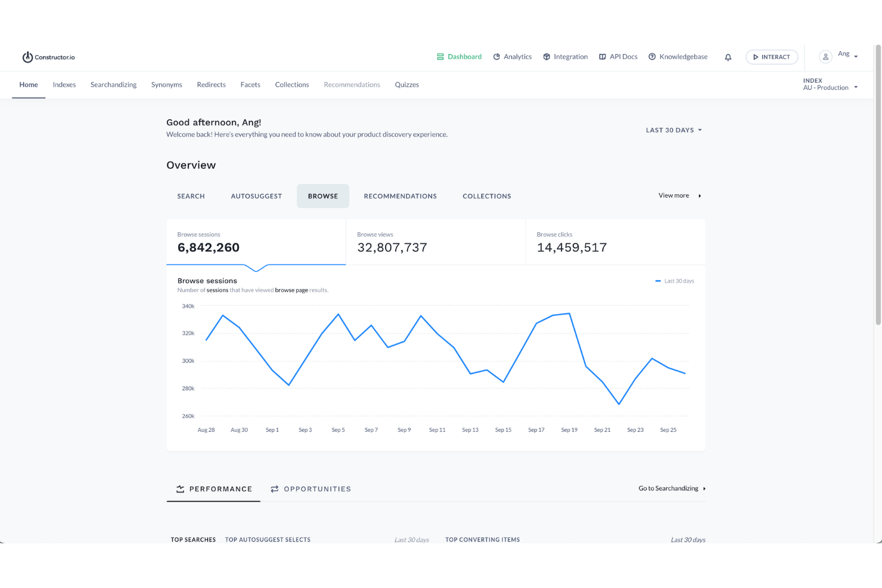882x588 pixels.
Task: Open the PERFORMANCE tab
Action: 214,489
